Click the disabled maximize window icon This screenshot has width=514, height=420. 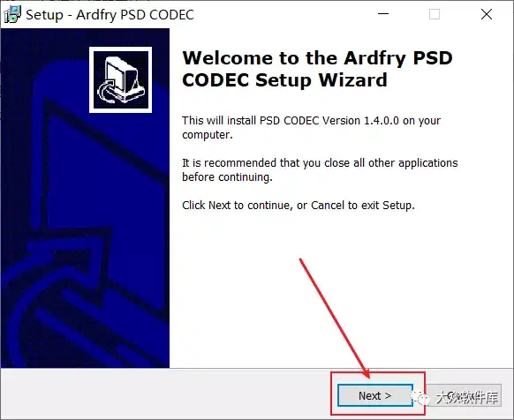click(x=435, y=14)
